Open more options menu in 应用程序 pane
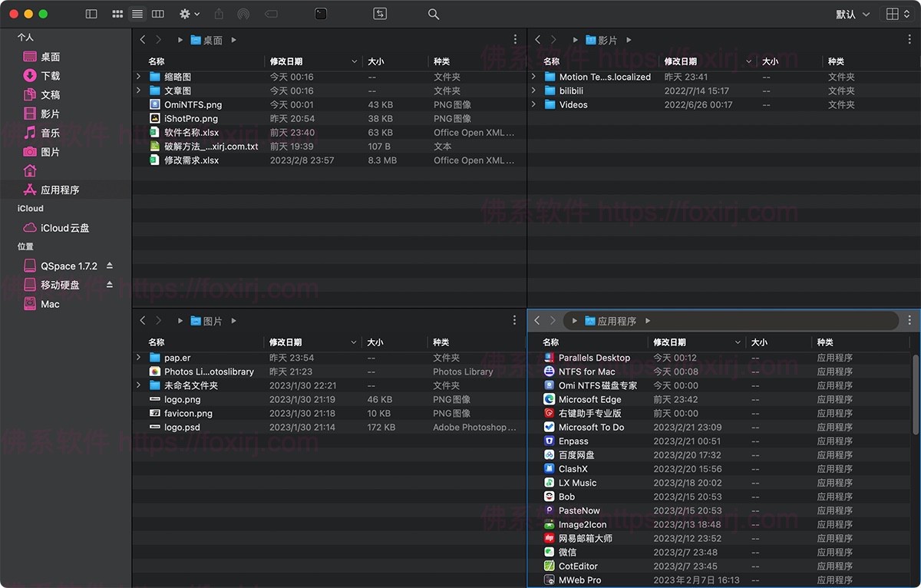This screenshot has height=588, width=921. (909, 320)
